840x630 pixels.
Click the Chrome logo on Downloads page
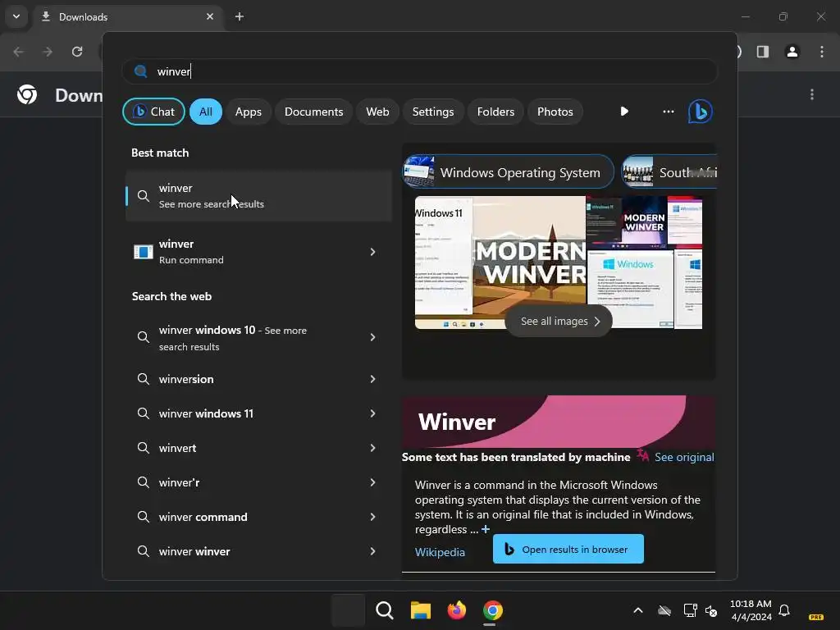pos(27,95)
